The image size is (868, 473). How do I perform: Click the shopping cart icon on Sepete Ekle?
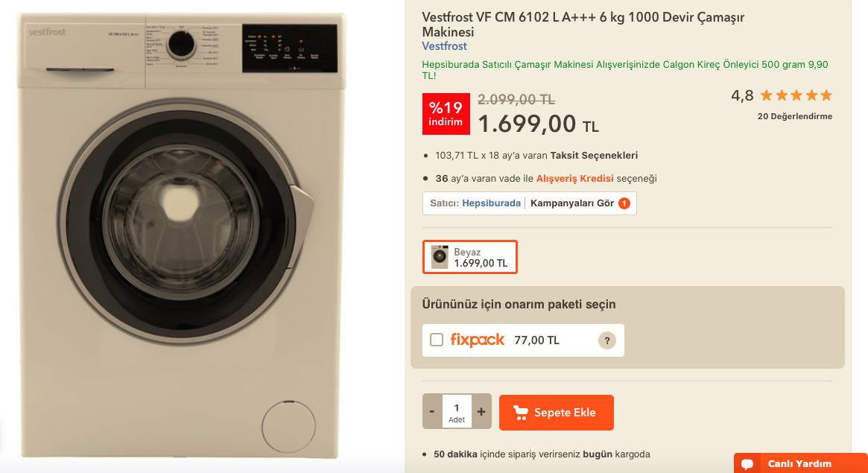tap(521, 413)
